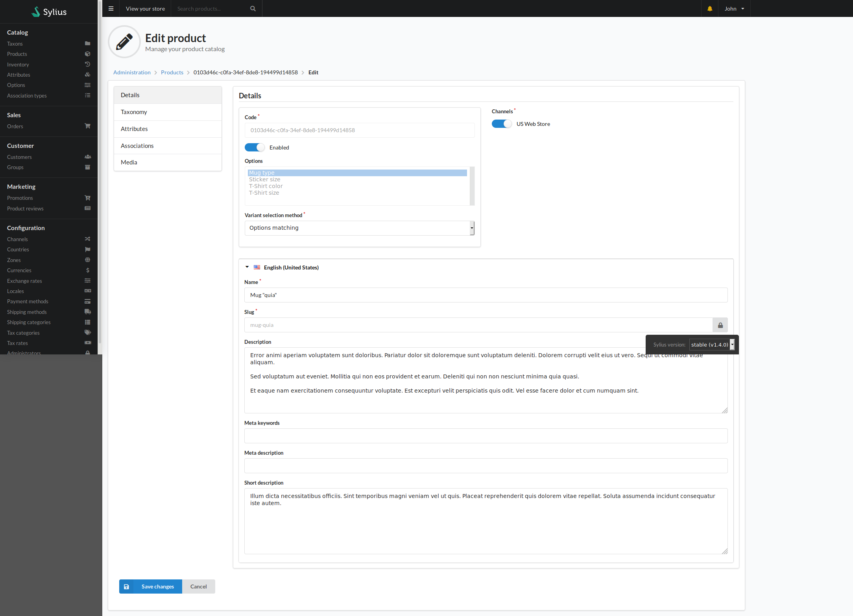Click the search magnifier icon

[x=253, y=9]
